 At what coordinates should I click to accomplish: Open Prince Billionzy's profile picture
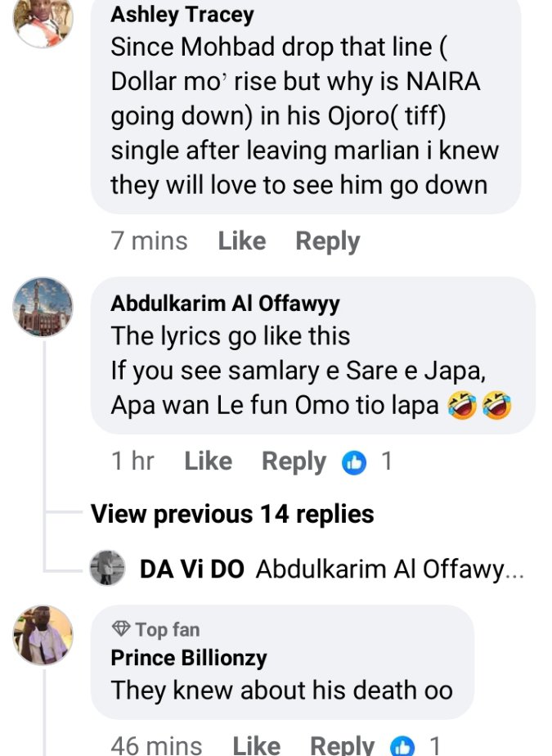[x=43, y=635]
